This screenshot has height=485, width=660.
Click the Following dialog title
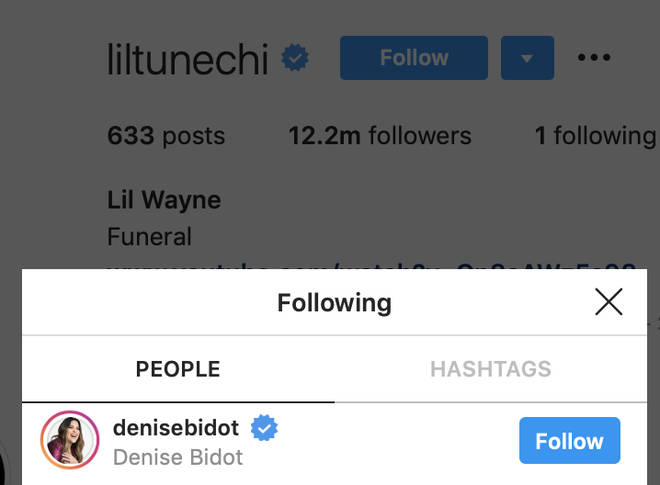[x=335, y=302]
